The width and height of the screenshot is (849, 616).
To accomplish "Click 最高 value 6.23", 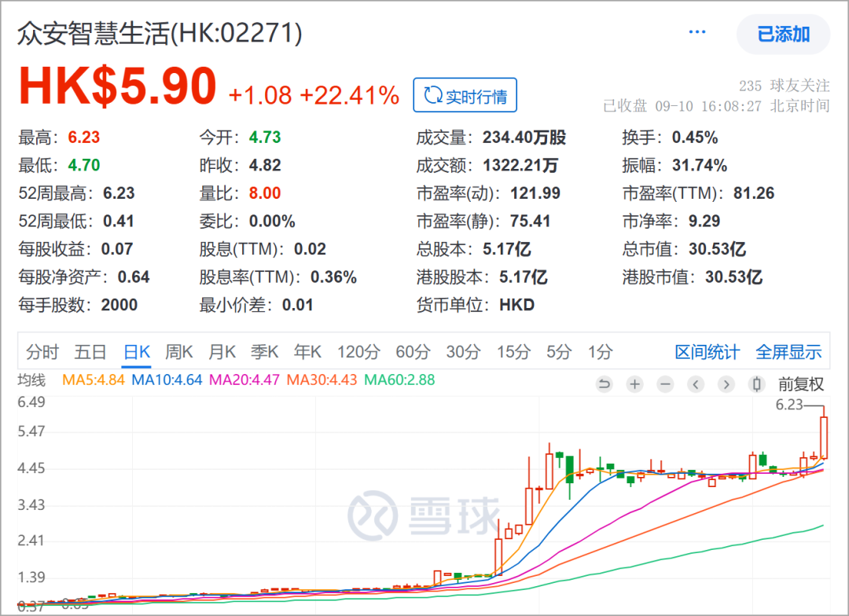I will coord(84,137).
